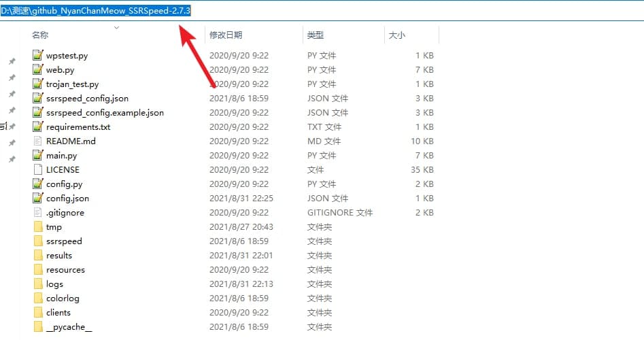Click the LICENSE file icon
The width and height of the screenshot is (644, 340).
coord(38,170)
